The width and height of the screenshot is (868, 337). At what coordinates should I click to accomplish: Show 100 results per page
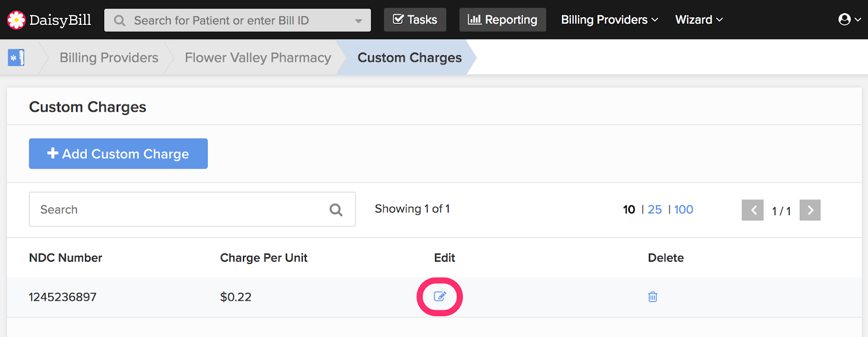(684, 210)
